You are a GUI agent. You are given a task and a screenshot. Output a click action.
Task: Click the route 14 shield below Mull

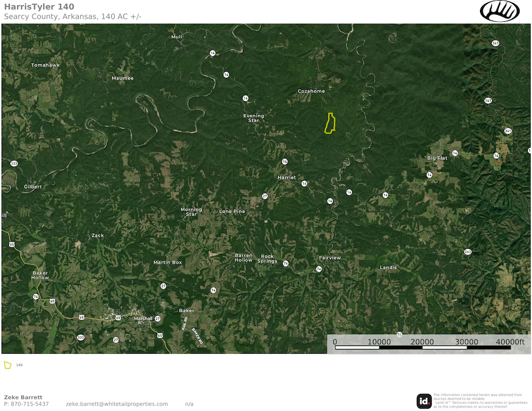212,53
